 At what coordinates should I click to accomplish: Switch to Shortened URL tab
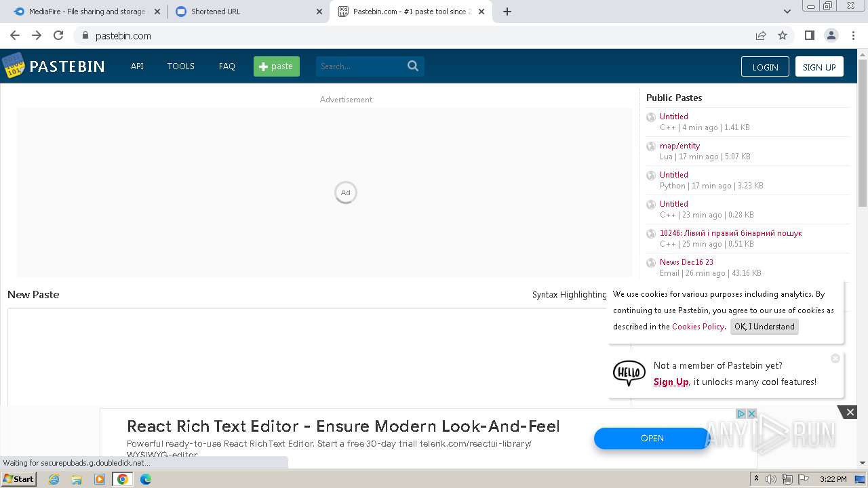248,12
